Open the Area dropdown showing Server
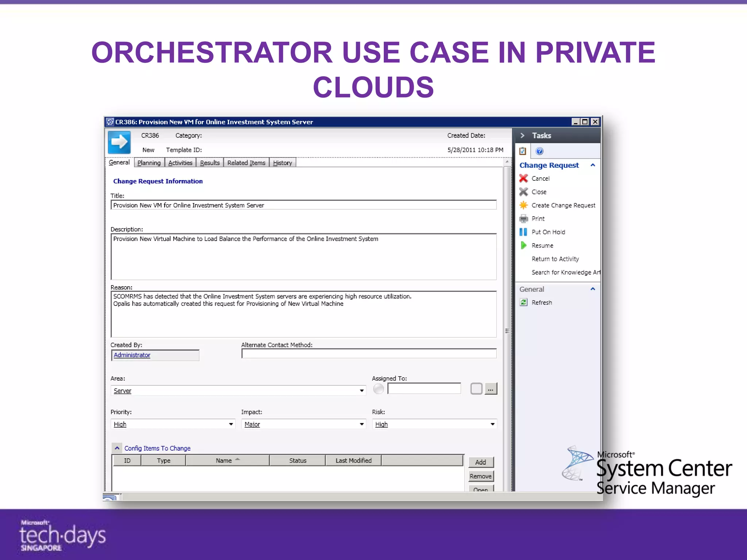 (x=361, y=390)
